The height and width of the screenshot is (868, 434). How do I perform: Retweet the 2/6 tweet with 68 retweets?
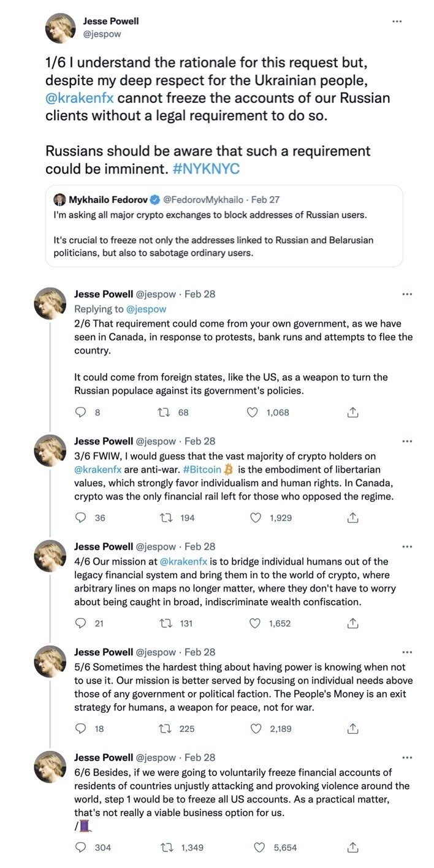[x=164, y=413]
